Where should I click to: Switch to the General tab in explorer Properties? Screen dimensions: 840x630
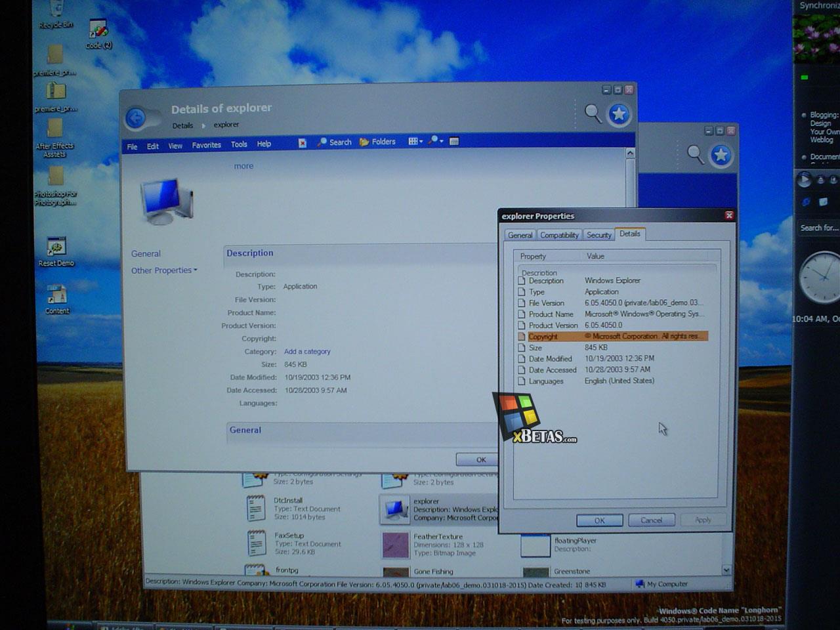(x=520, y=235)
